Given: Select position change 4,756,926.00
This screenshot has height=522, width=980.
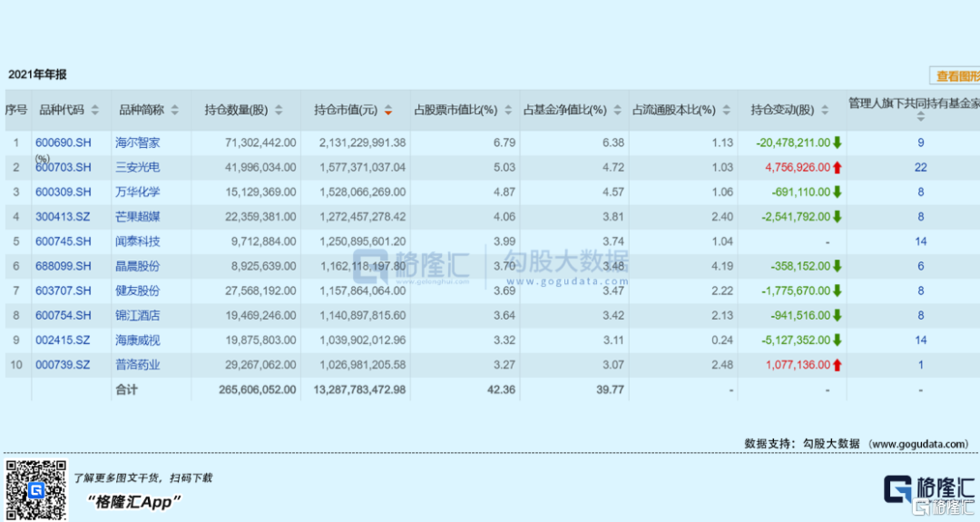Looking at the screenshot, I should (798, 168).
